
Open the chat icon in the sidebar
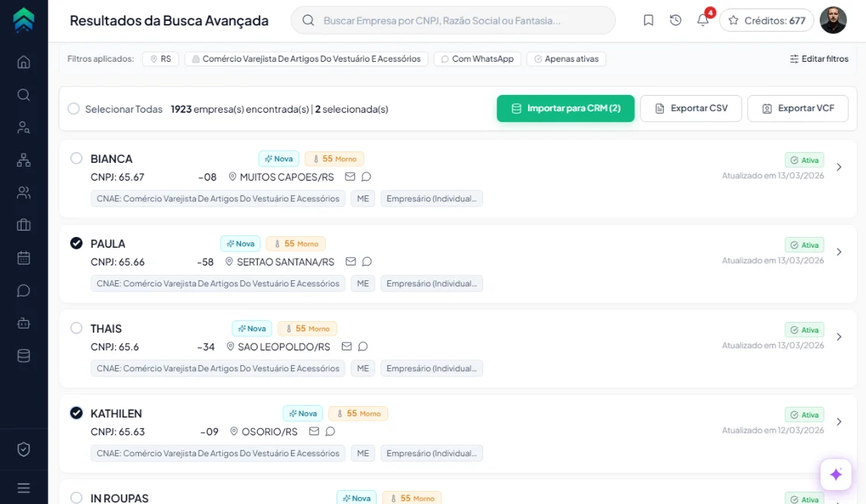pos(23,290)
